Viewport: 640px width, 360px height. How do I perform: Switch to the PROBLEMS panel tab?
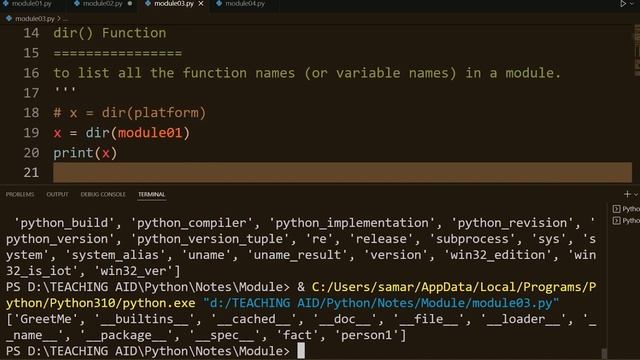point(20,194)
